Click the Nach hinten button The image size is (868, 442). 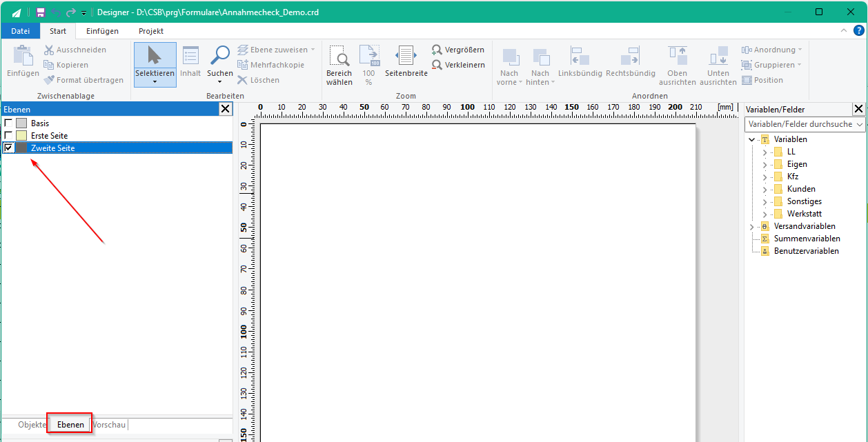click(540, 66)
